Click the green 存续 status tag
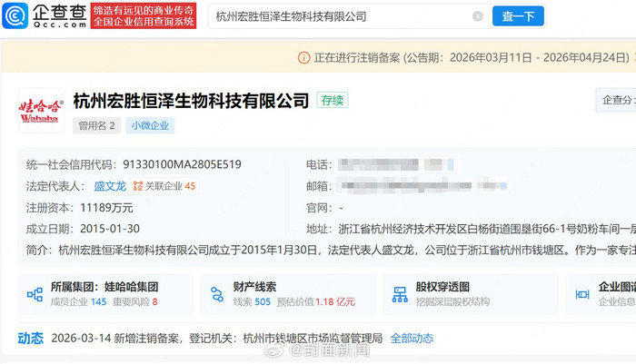 coord(333,100)
